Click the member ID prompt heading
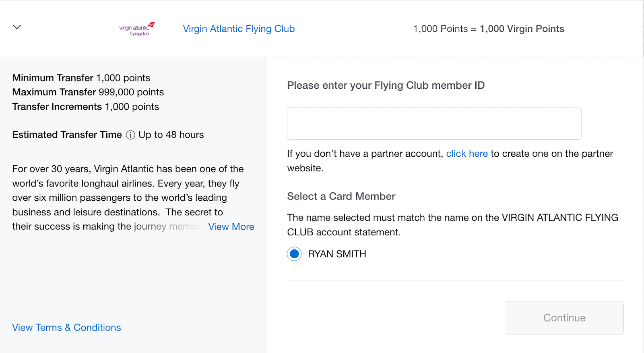 (386, 85)
